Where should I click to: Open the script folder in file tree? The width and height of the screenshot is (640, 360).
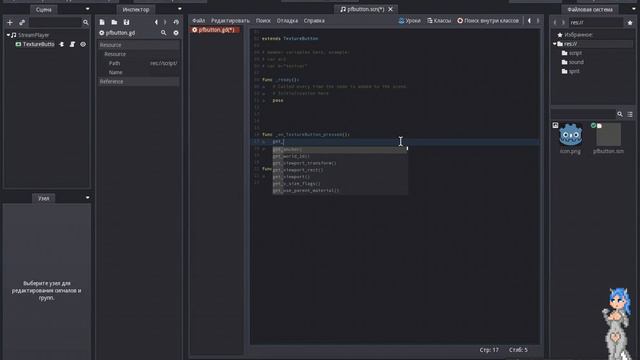pos(575,53)
